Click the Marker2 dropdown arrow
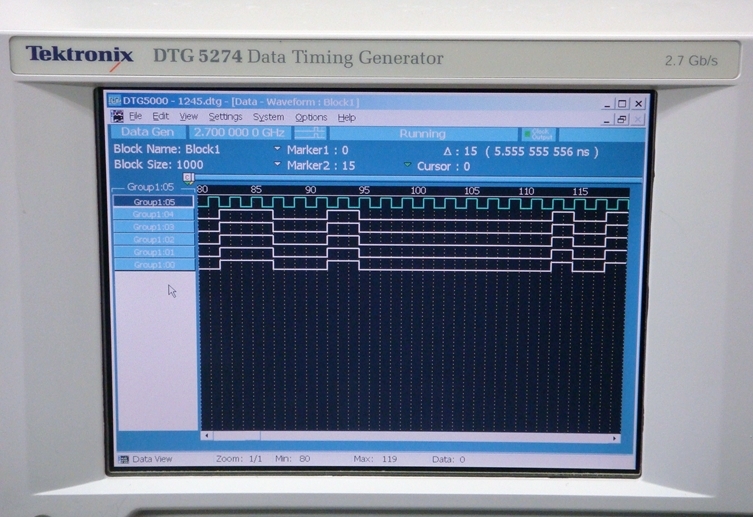753x517 pixels. coord(277,164)
